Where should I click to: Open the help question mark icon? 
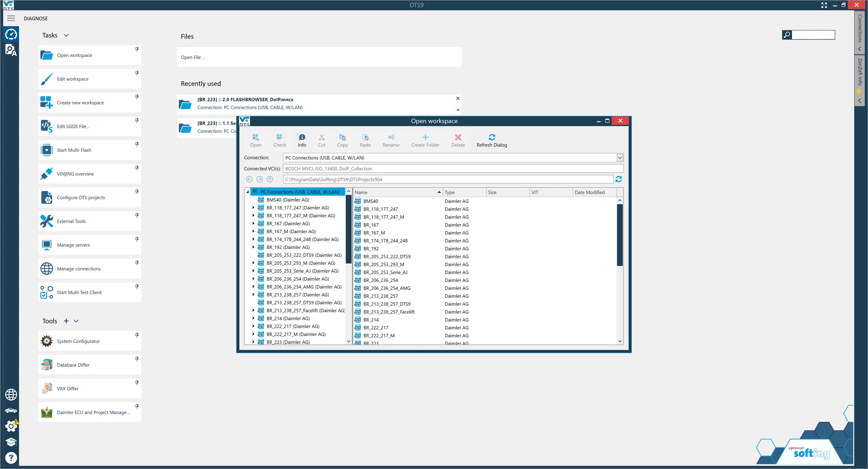tap(11, 458)
